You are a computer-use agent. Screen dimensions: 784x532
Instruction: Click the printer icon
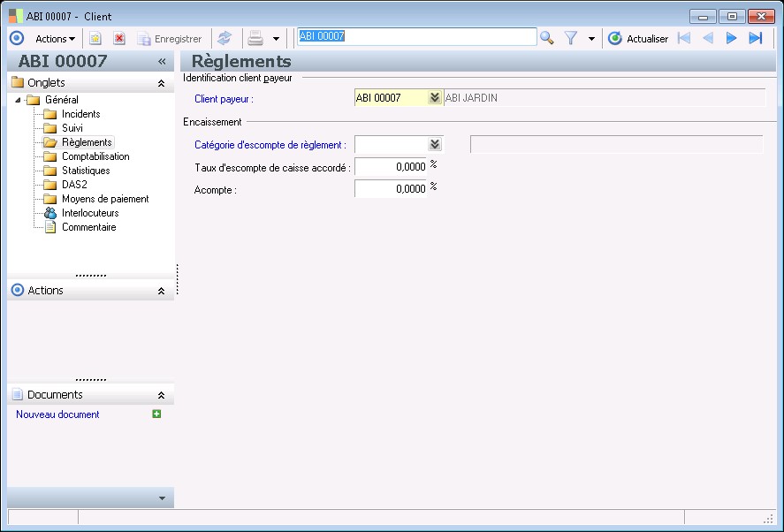point(255,39)
